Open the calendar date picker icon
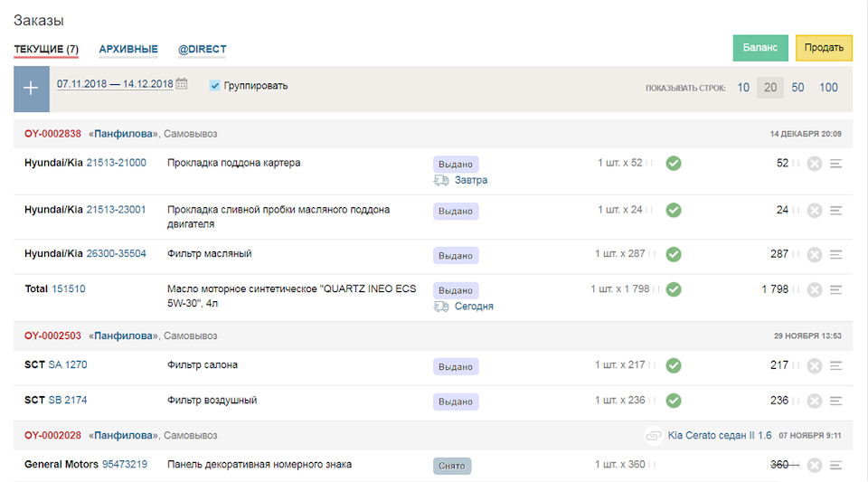The image size is (868, 482). 182,84
